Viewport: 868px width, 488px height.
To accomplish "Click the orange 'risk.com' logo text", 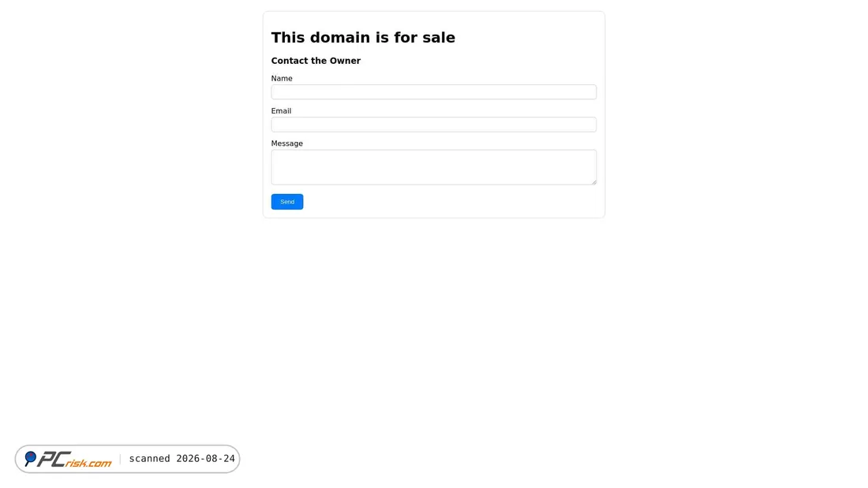I will [88, 463].
